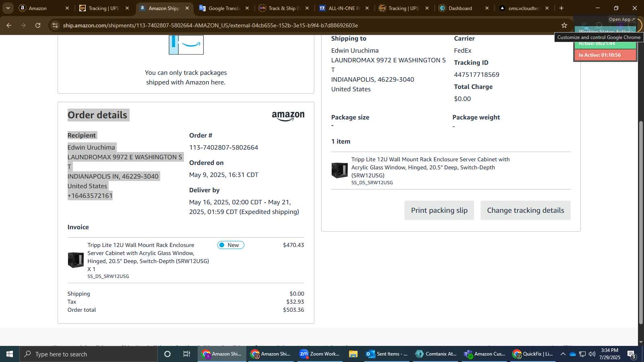
Task: Open the first Tracking | UPS tab
Action: pyautogui.click(x=103, y=8)
